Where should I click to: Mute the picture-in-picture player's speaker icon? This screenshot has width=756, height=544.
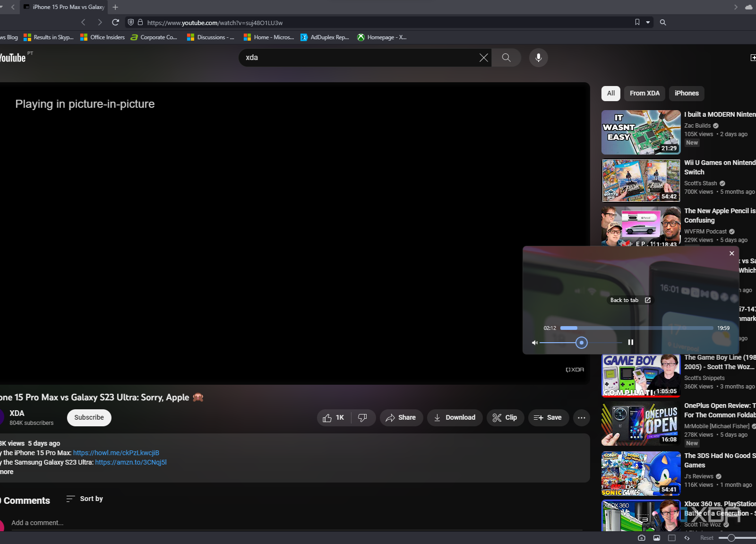tap(534, 343)
